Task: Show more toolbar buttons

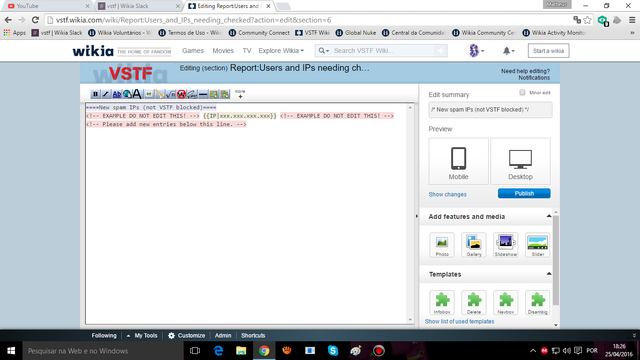Action: click(x=240, y=94)
